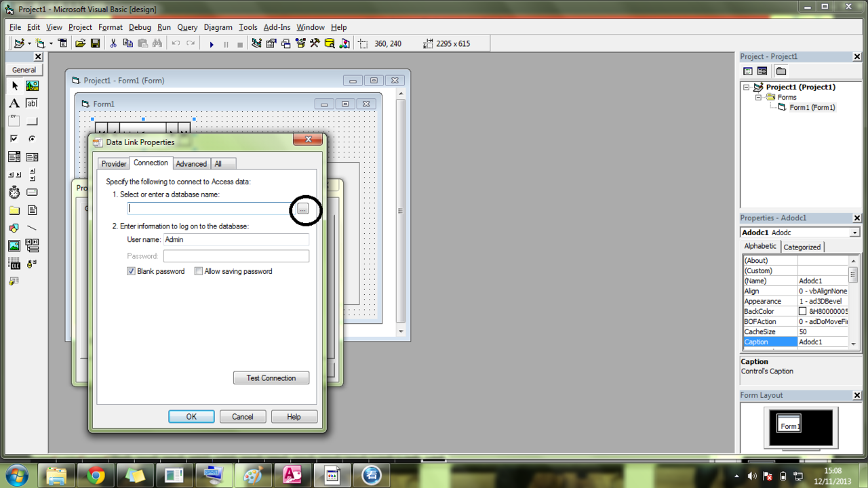Click the Break pause icon
868x488 pixels.
pos(226,44)
